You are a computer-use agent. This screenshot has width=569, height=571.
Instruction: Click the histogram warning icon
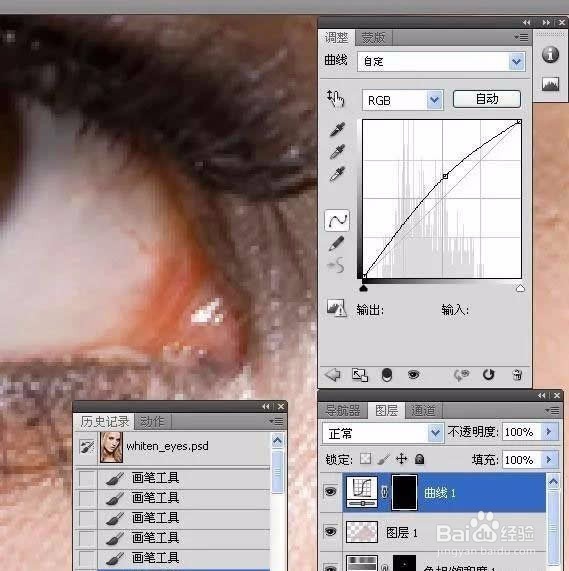click(x=336, y=308)
